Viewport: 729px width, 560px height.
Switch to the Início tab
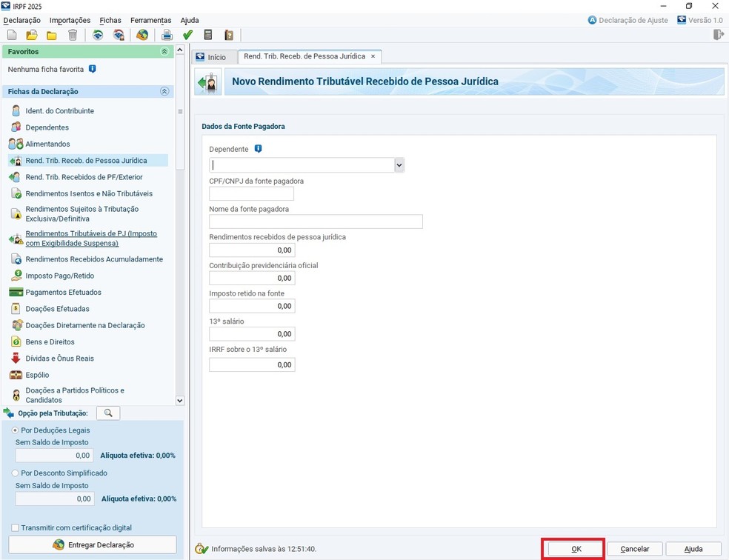coord(211,57)
